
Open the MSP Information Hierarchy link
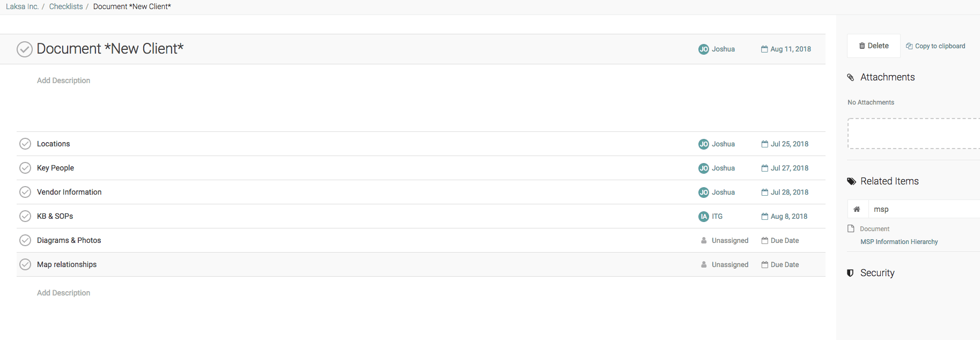point(899,242)
